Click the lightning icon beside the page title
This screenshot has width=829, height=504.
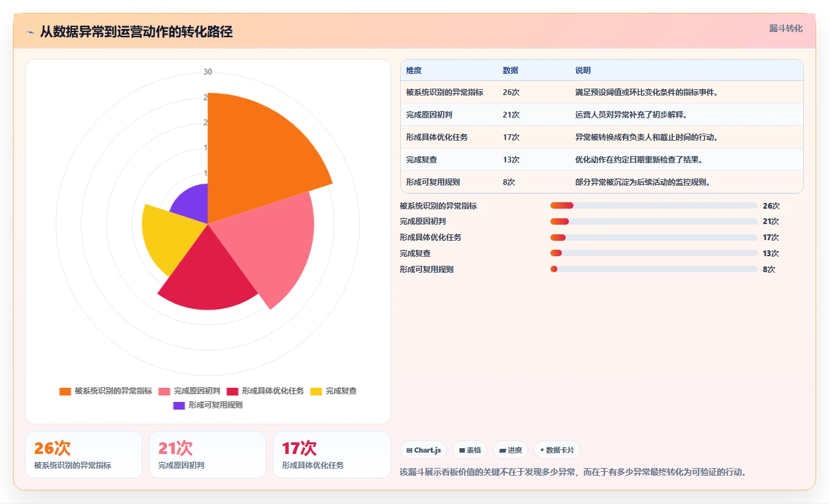pos(31,31)
